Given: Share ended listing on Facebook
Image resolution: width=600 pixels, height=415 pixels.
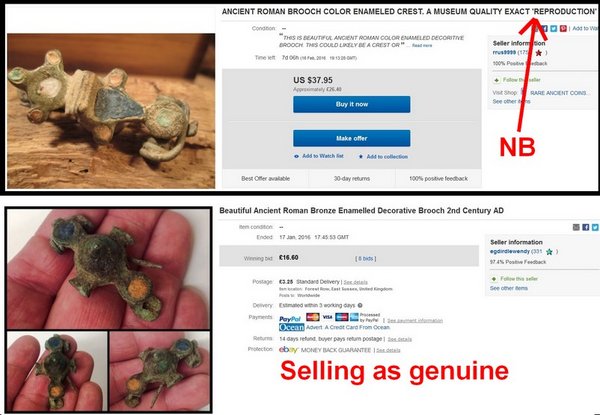Looking at the screenshot, I should 585,227.
